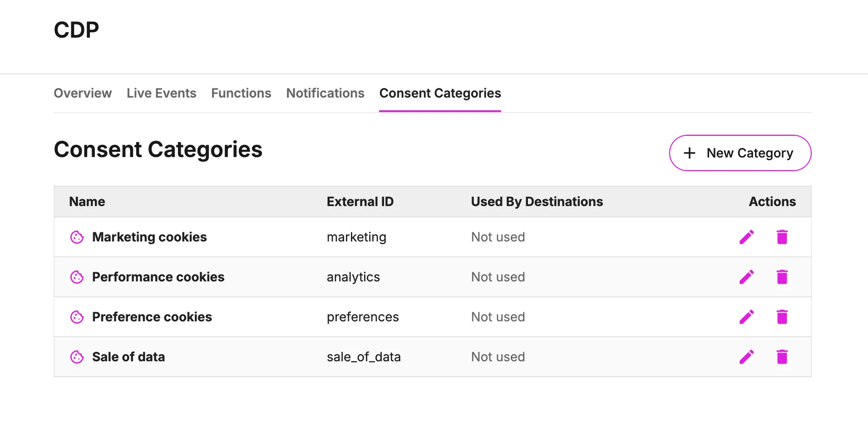Delete the Marketing cookies category
The width and height of the screenshot is (868, 443).
782,237
